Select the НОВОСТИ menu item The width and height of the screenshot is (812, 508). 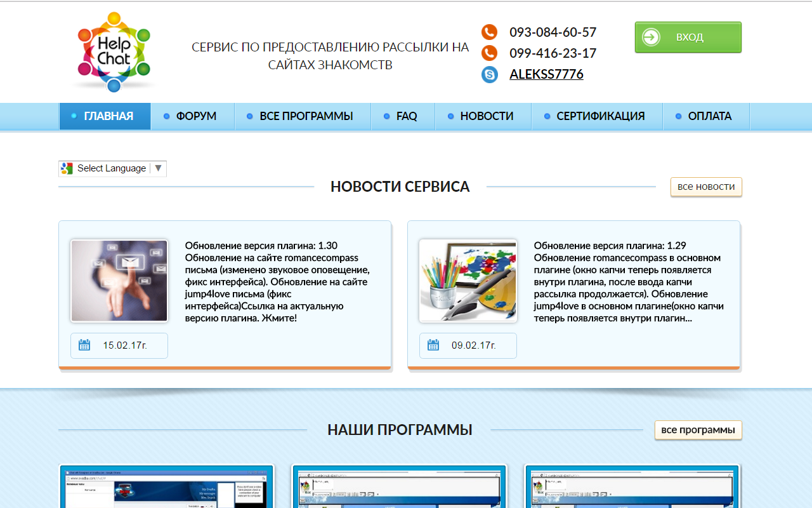(x=483, y=116)
